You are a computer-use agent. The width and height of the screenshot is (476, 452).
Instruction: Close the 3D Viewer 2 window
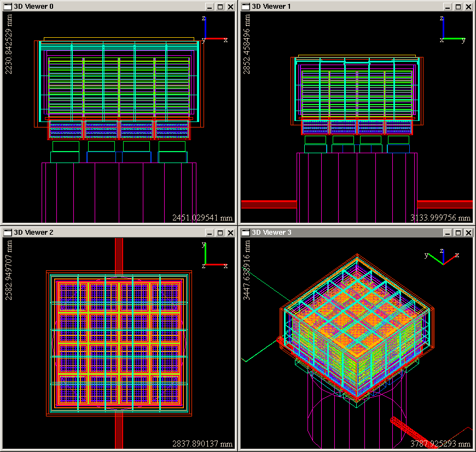tap(230, 233)
